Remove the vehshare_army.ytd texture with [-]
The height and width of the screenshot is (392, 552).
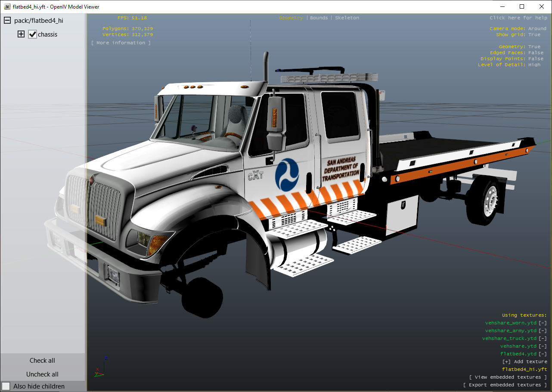click(x=543, y=331)
